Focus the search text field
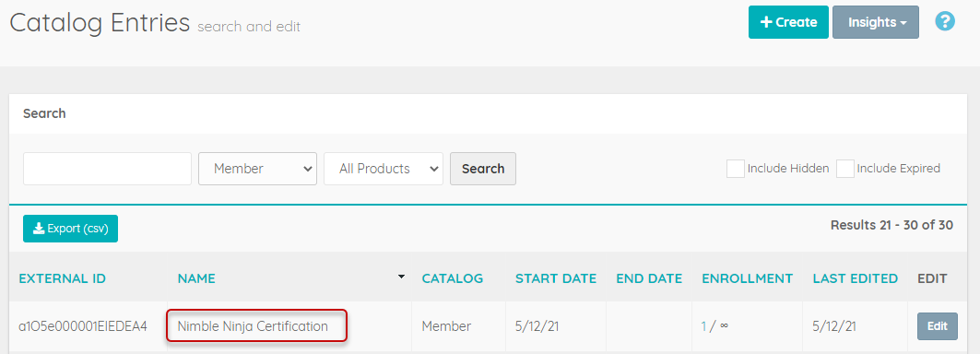The image size is (980, 354). pyautogui.click(x=108, y=169)
